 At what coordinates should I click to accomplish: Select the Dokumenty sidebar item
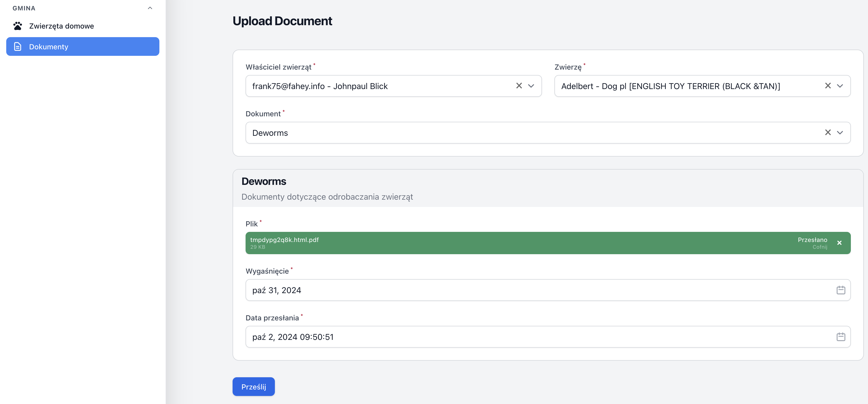pyautogui.click(x=83, y=46)
